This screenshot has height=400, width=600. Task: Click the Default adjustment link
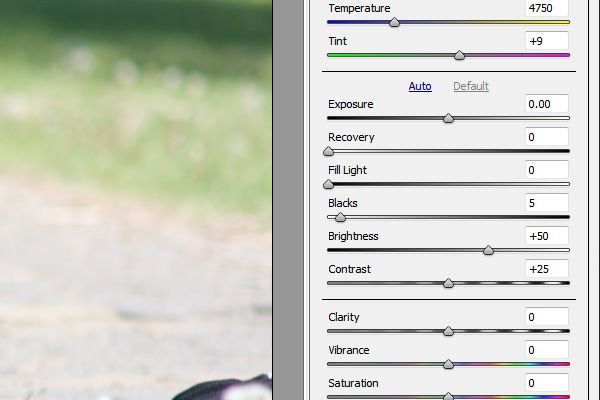coord(471,86)
